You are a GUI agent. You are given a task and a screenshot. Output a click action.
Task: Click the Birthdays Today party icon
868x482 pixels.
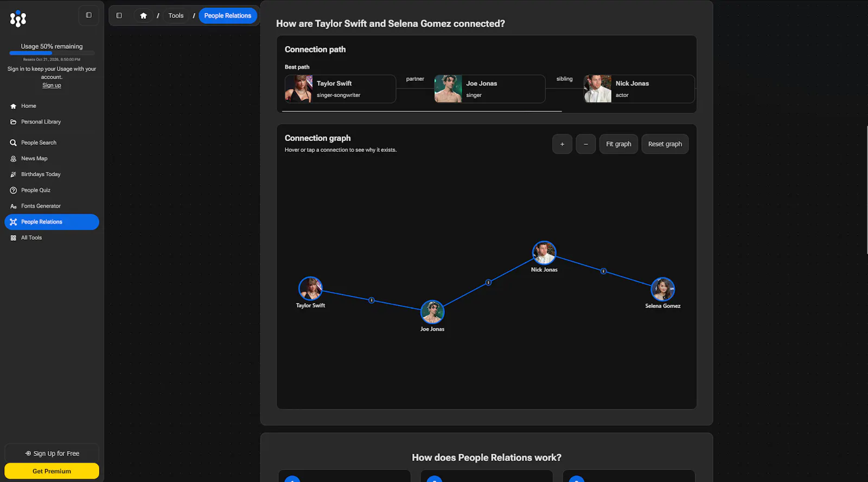tap(14, 174)
